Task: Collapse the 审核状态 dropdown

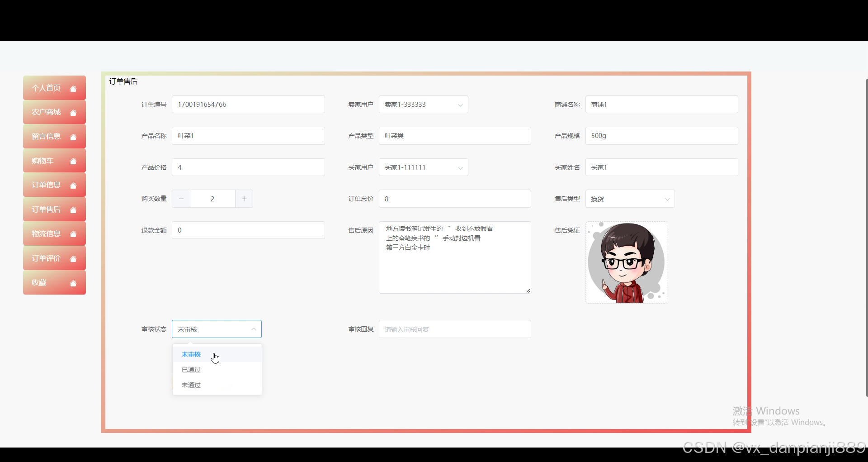Action: click(217, 329)
